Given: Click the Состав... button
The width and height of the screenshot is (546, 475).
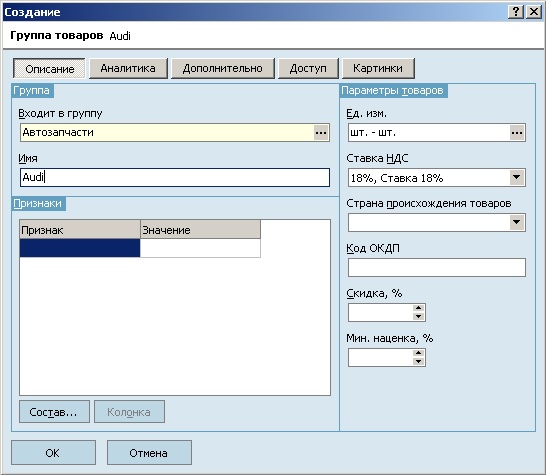Looking at the screenshot, I should pyautogui.click(x=54, y=412).
